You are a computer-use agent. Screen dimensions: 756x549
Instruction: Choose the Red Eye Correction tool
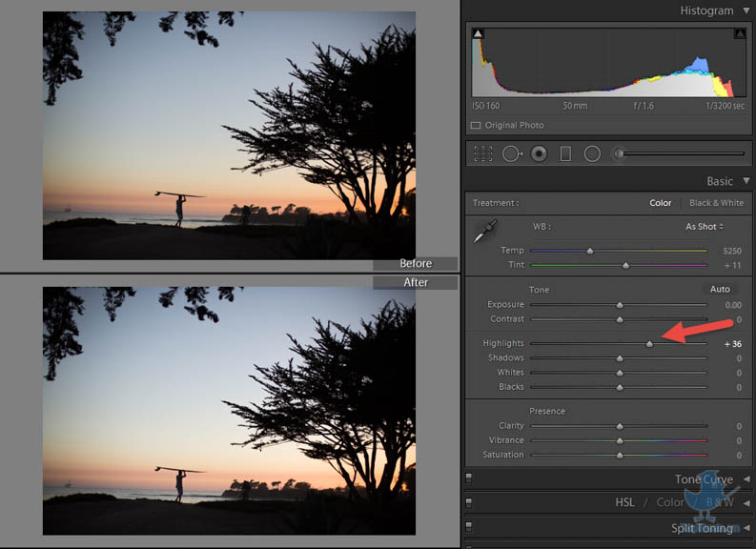(x=539, y=153)
